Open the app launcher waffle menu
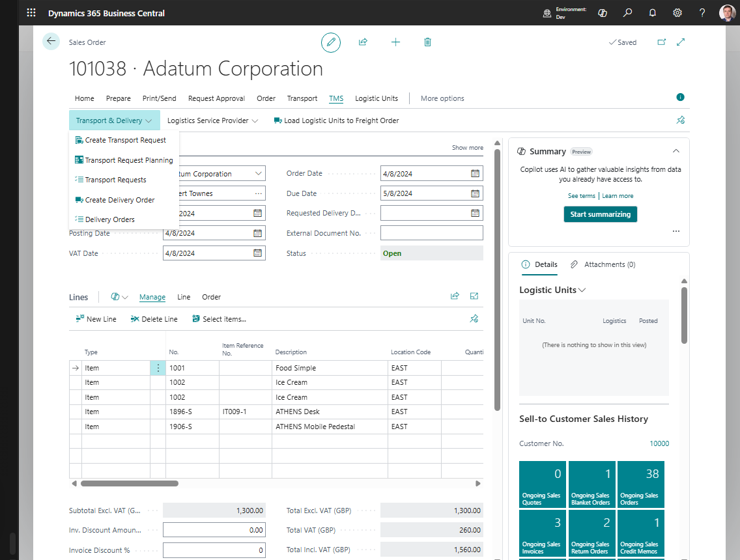Screen dimensions: 740x560 pos(31,13)
